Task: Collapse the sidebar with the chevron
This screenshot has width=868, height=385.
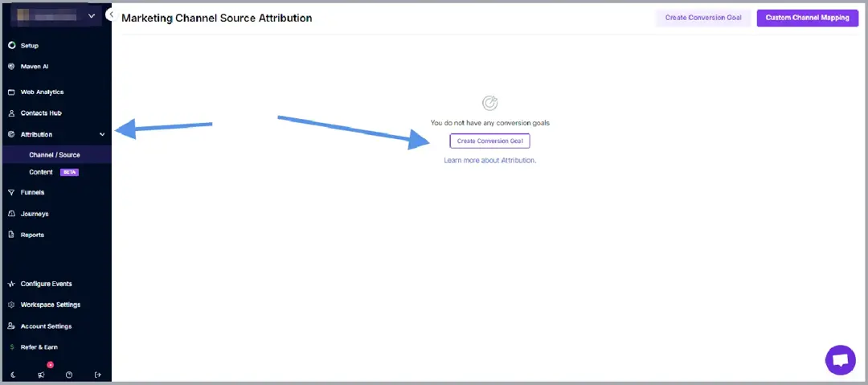Action: click(110, 15)
